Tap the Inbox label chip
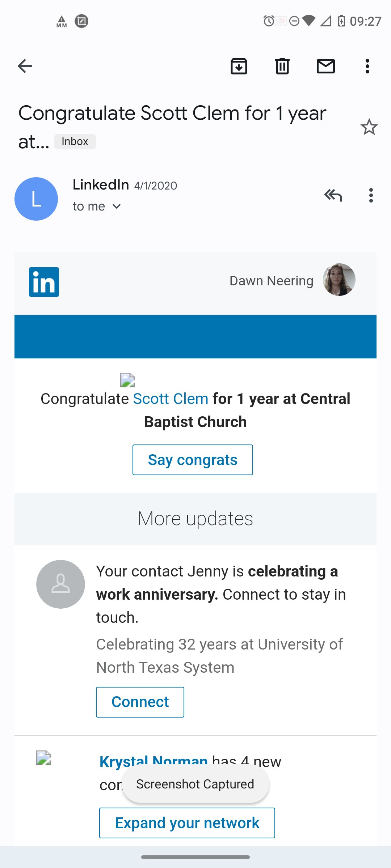The image size is (391, 868). click(x=75, y=141)
